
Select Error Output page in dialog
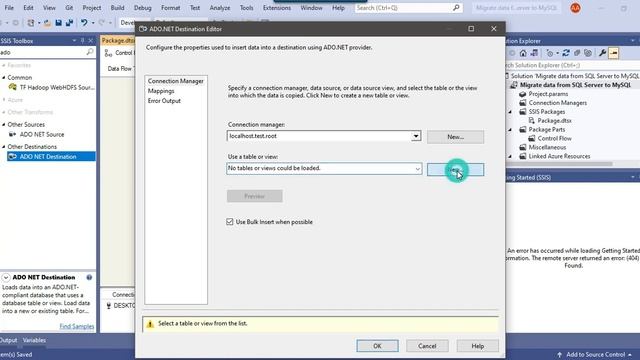[x=164, y=101]
